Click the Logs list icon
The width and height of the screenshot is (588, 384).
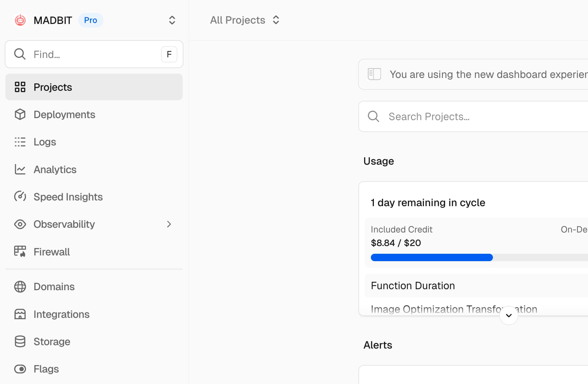20,142
